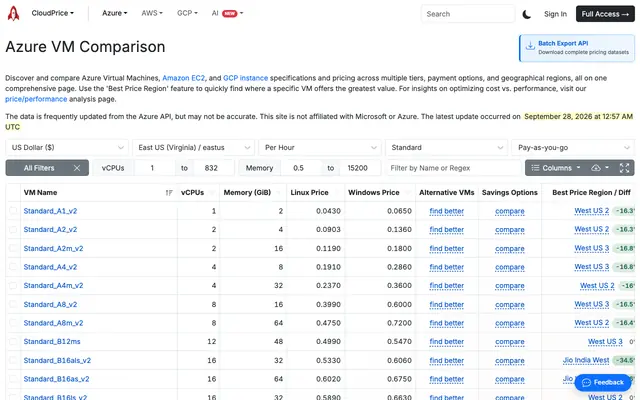640x400 pixels.
Task: Expand export options arrow beside cloud icon
Action: click(x=607, y=168)
